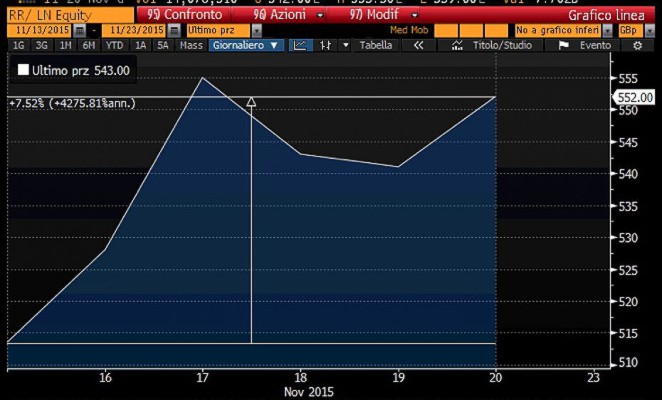
Task: Click the Tabella button
Action: pos(375,45)
